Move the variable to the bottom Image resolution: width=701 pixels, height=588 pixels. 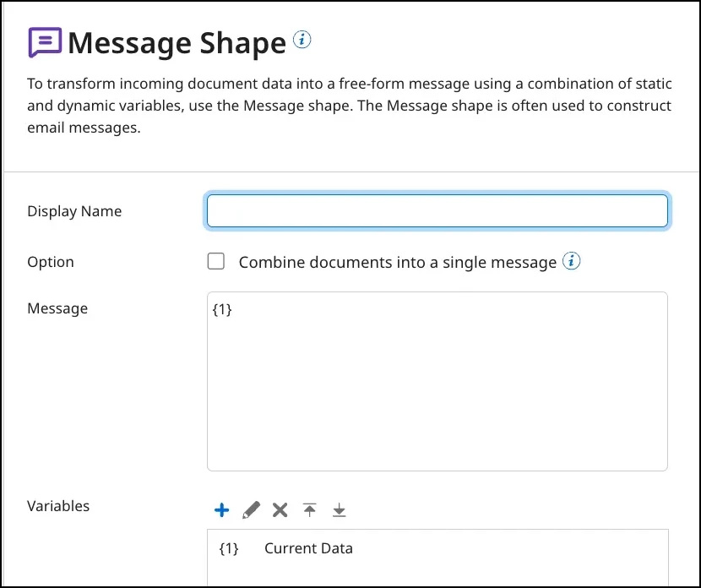point(339,509)
